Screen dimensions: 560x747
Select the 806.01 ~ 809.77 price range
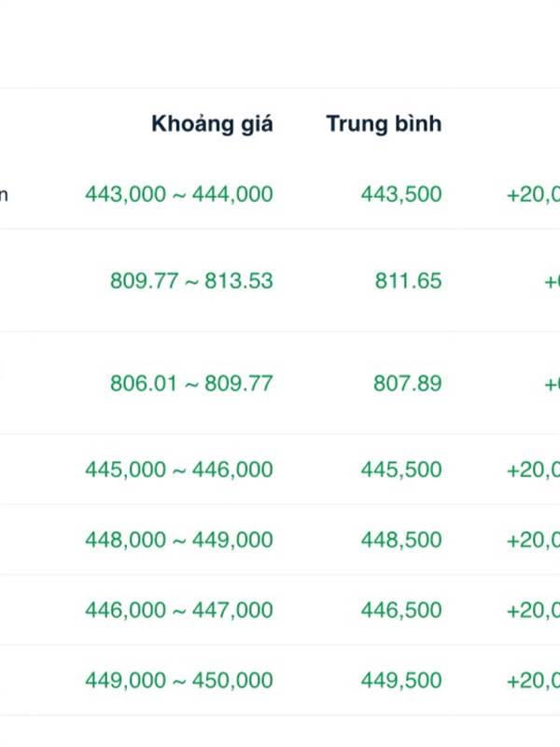pos(191,384)
